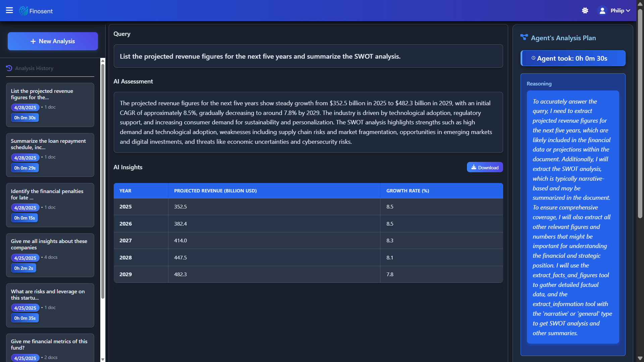Start a New Analysis
The height and width of the screenshot is (362, 644).
[53, 41]
